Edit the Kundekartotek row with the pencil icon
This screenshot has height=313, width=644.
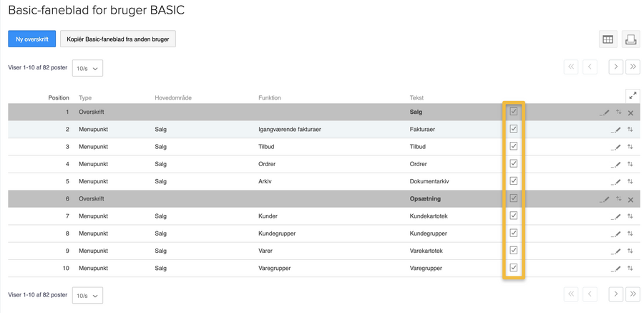[x=616, y=216]
